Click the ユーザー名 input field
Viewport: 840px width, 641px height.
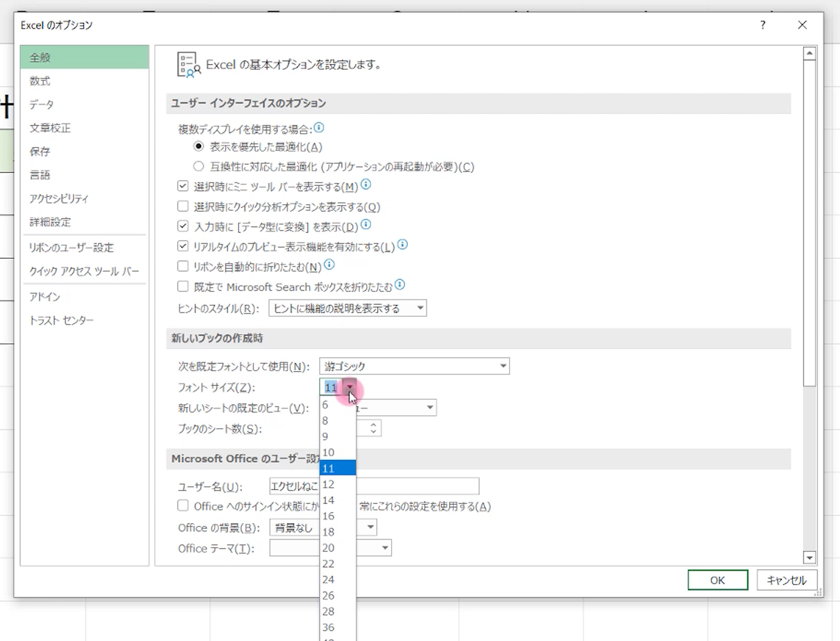coord(374,486)
